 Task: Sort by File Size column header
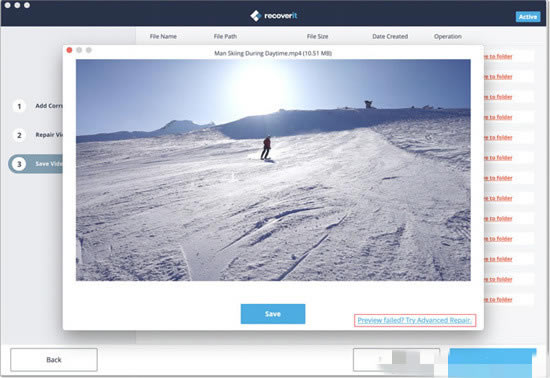click(x=317, y=36)
